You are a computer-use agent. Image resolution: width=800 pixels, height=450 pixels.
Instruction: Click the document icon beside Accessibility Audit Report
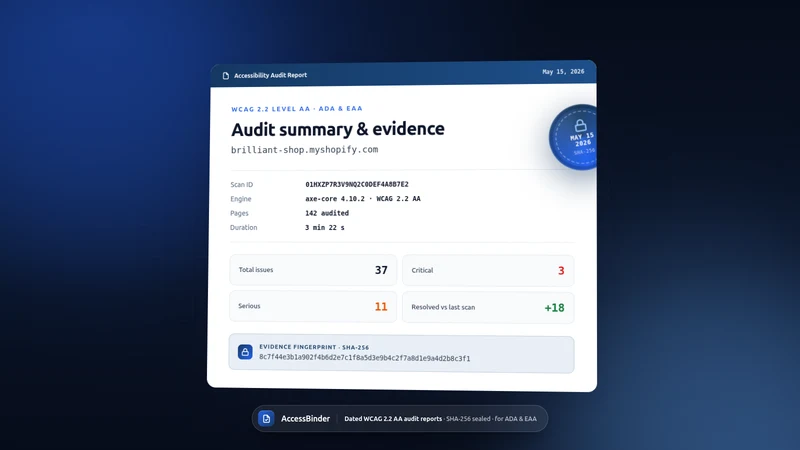pyautogui.click(x=226, y=76)
